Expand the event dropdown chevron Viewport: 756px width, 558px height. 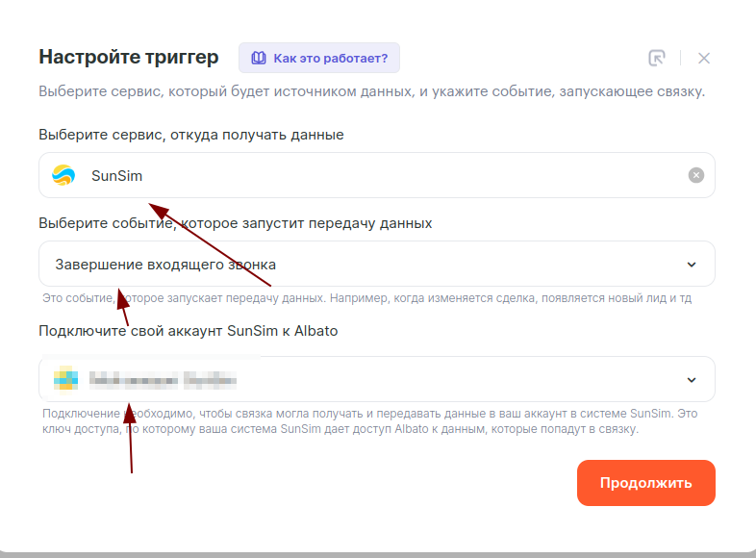692,265
